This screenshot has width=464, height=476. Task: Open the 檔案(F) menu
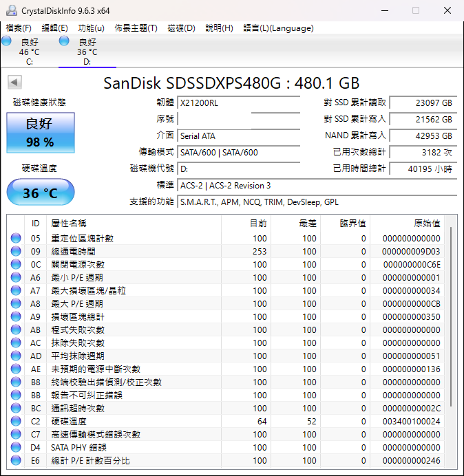tap(19, 28)
